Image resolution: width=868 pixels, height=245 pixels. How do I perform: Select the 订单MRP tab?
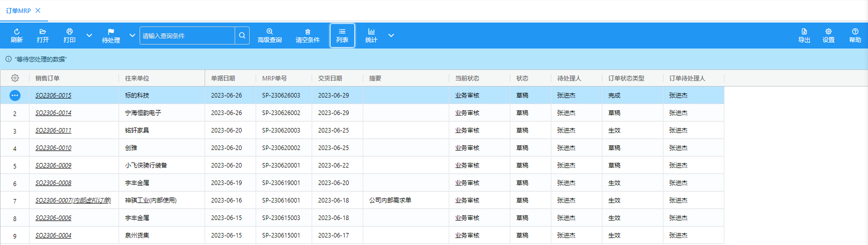tap(19, 10)
